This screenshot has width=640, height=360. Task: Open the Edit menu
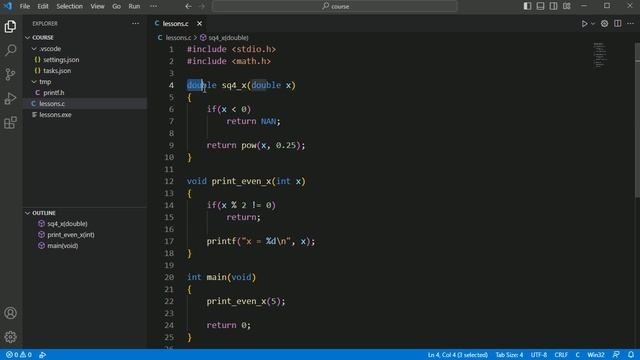43,6
